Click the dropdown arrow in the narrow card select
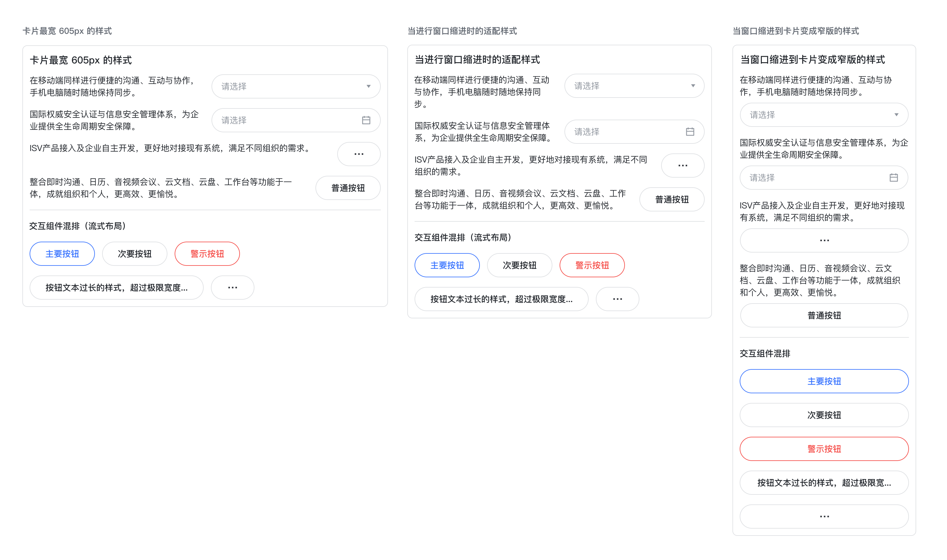The width and height of the screenshot is (947, 560). [x=897, y=115]
